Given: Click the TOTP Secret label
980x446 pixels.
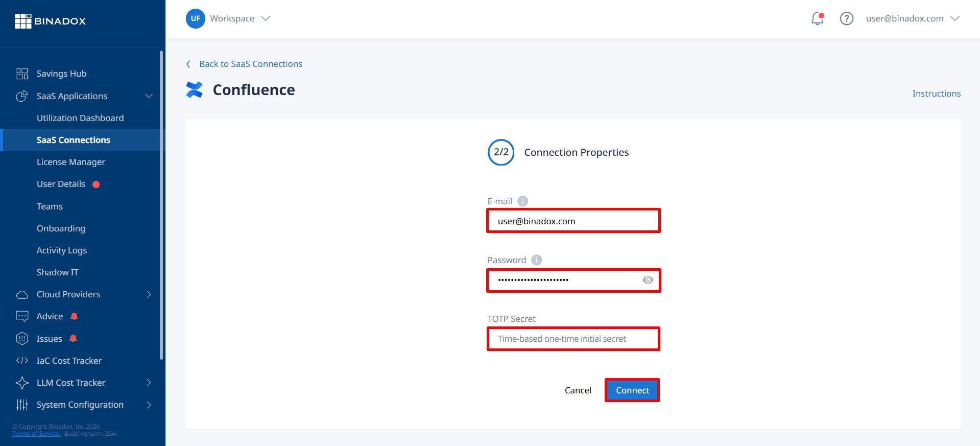Looking at the screenshot, I should click(x=511, y=319).
